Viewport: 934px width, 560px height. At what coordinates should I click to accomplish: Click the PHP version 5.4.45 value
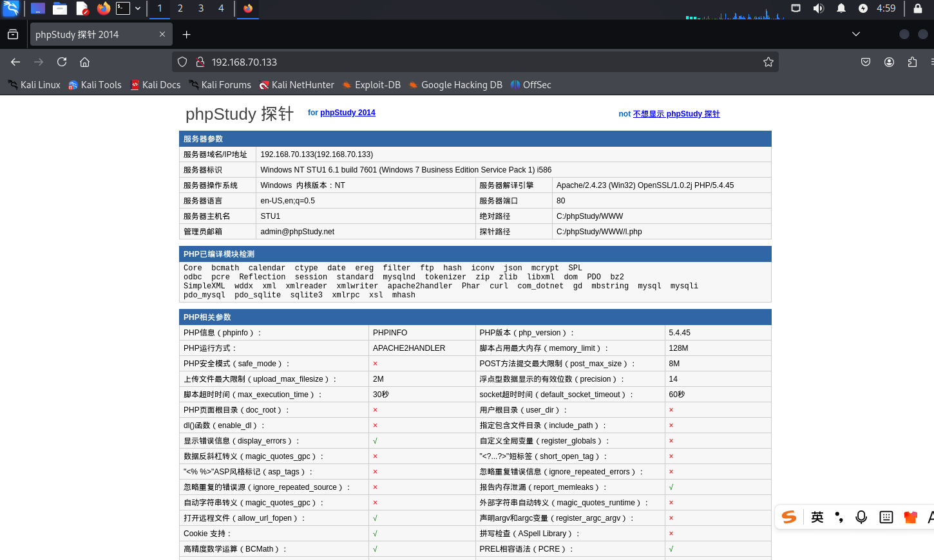[x=680, y=333]
